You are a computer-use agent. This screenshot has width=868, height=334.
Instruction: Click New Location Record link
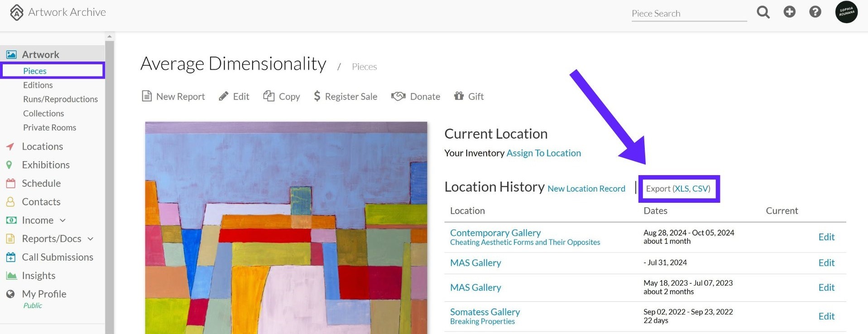586,189
